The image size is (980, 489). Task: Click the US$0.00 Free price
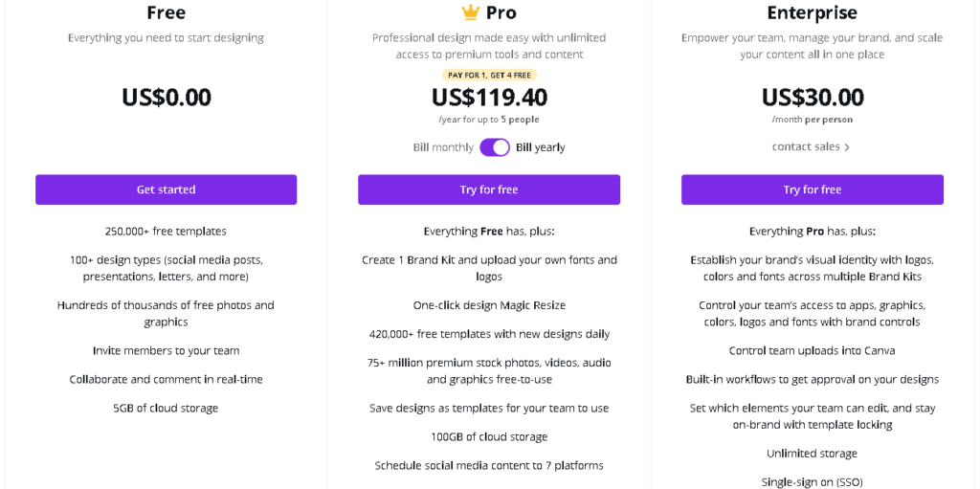[167, 97]
